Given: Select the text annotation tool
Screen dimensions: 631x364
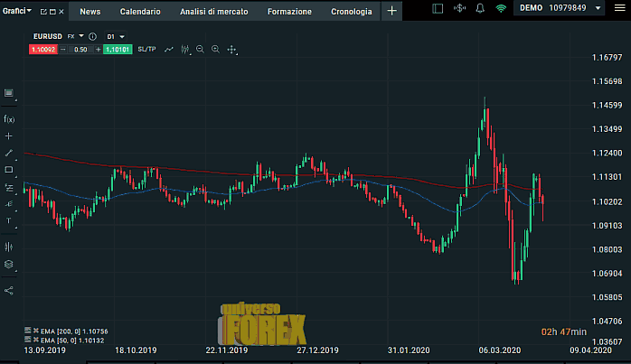Looking at the screenshot, I should (x=9, y=220).
